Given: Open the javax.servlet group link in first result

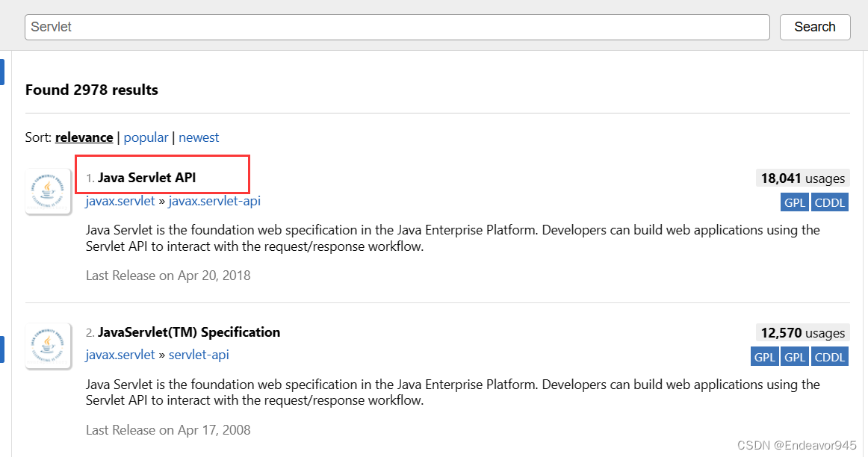Looking at the screenshot, I should point(120,201).
